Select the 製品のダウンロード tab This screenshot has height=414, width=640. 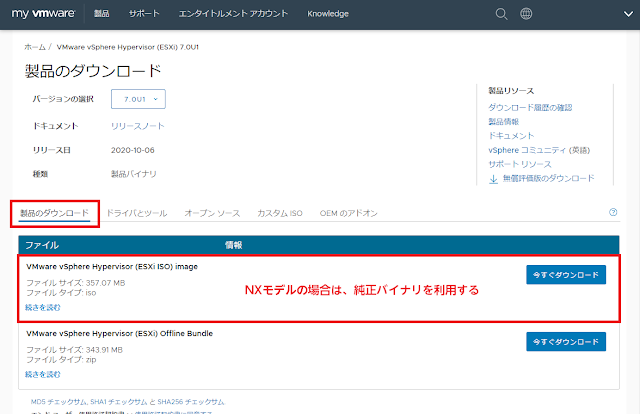coord(54,213)
